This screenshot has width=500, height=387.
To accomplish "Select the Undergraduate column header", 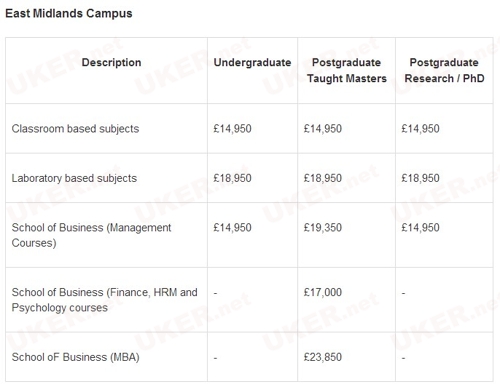I will point(252,62).
